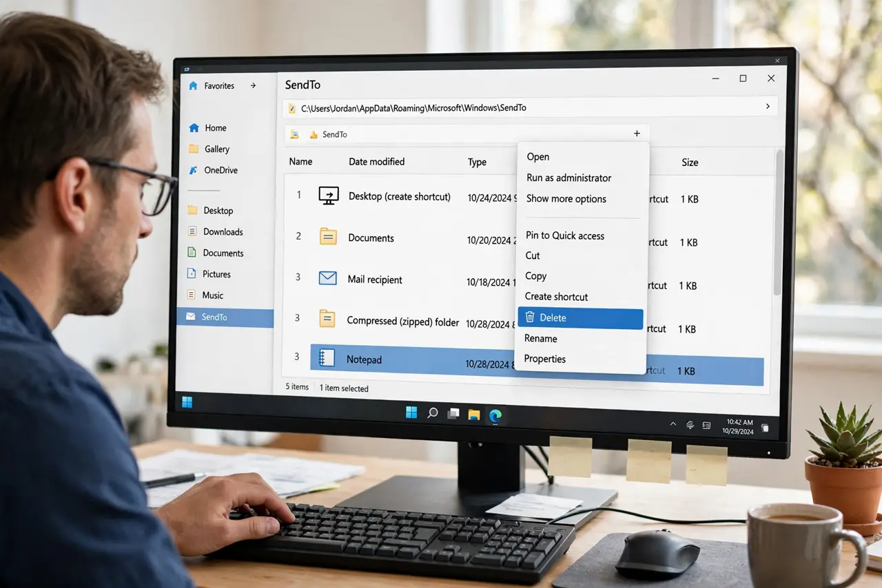The height and width of the screenshot is (588, 882).
Task: Select the Compressed (zipped) folder name
Action: point(403,321)
